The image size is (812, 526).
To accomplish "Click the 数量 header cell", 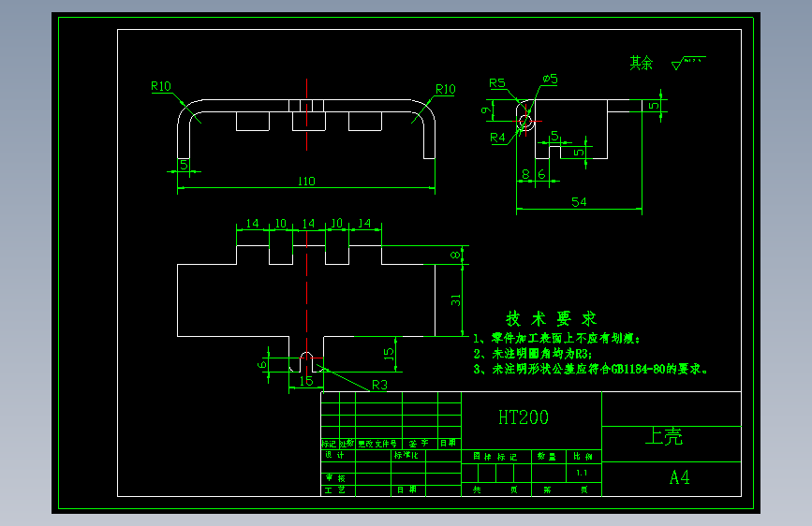I will click(x=546, y=457).
